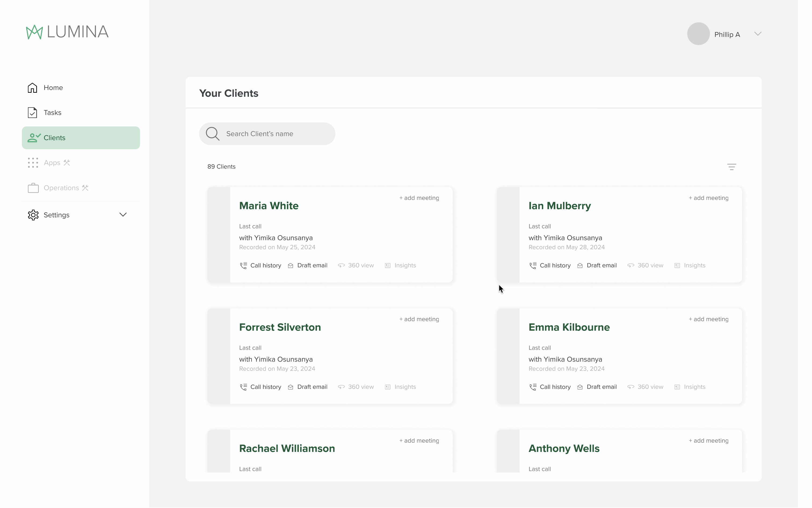This screenshot has width=812, height=508.
Task: Click 'Recorded on May 28, 2024' text
Action: (x=567, y=247)
